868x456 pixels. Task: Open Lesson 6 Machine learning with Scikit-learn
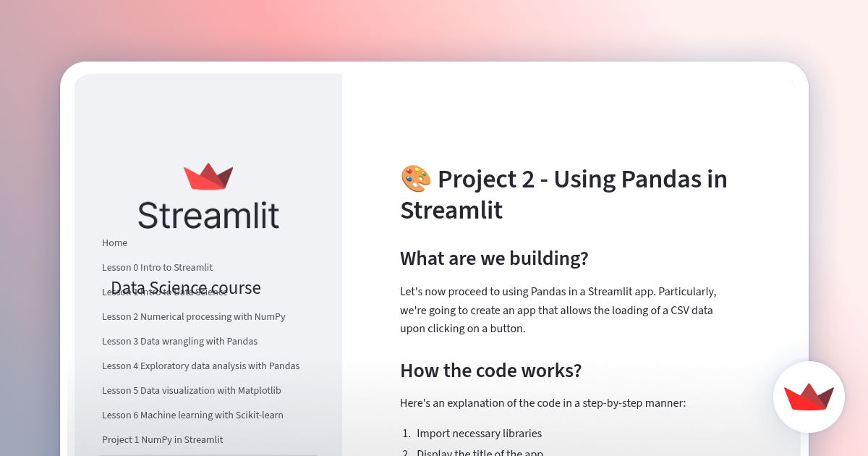point(192,415)
